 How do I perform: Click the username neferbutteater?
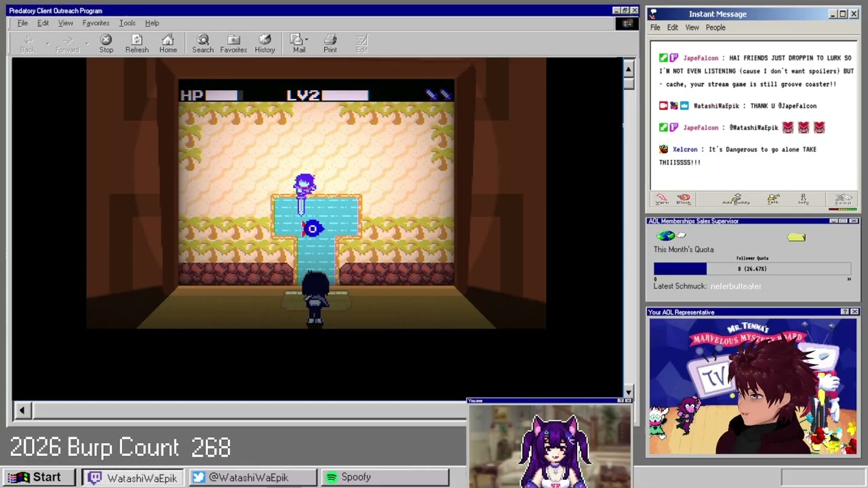(x=736, y=286)
